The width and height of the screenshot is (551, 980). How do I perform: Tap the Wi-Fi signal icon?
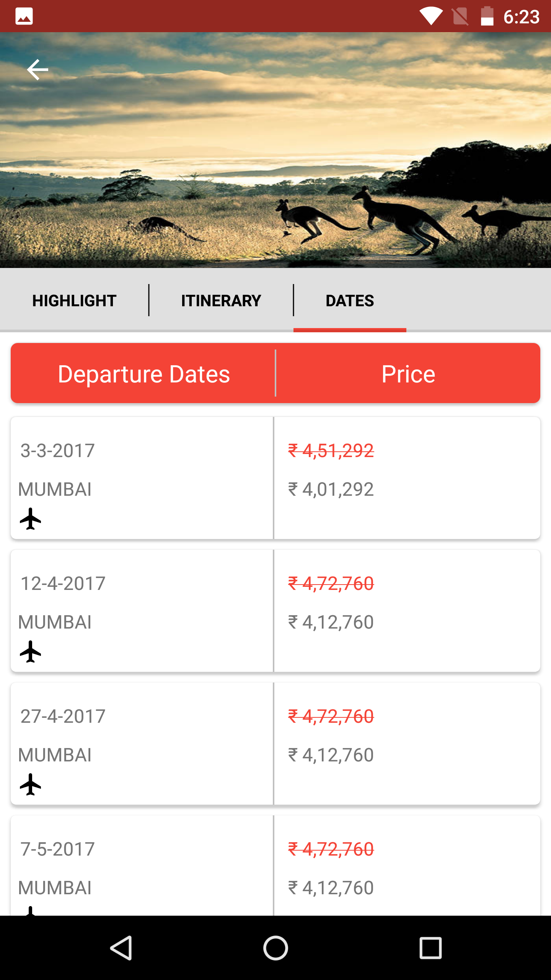(431, 16)
